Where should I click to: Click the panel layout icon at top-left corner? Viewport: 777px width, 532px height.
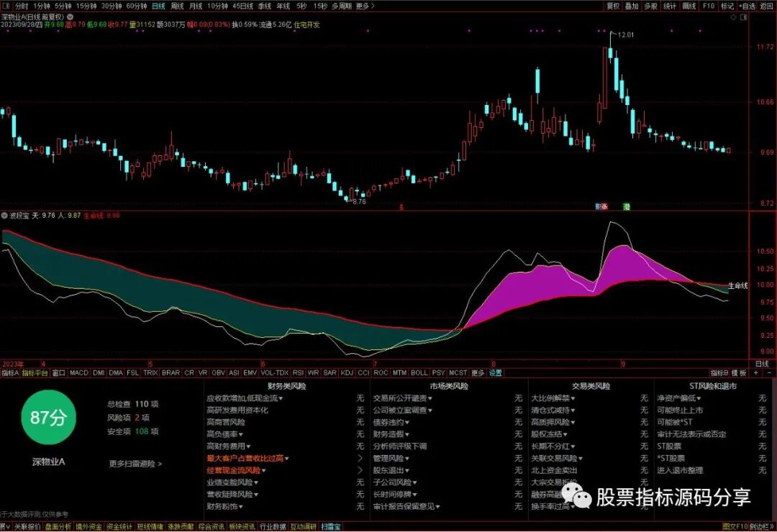6,6
